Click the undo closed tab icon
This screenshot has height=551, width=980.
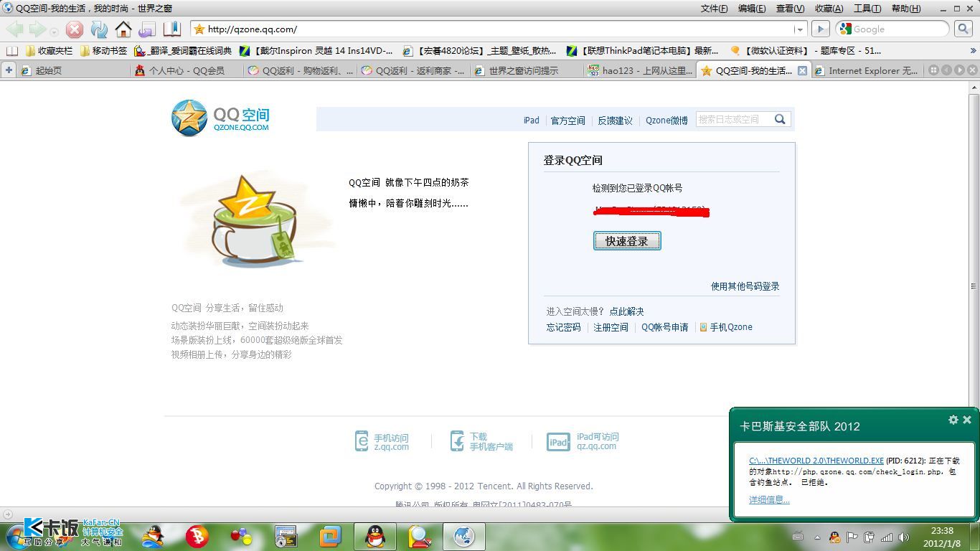coord(147,29)
